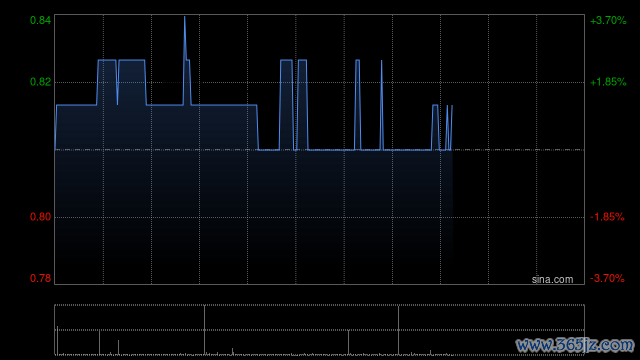
Task: Click the tallest volume bar at chart start
Action: pos(58,340)
